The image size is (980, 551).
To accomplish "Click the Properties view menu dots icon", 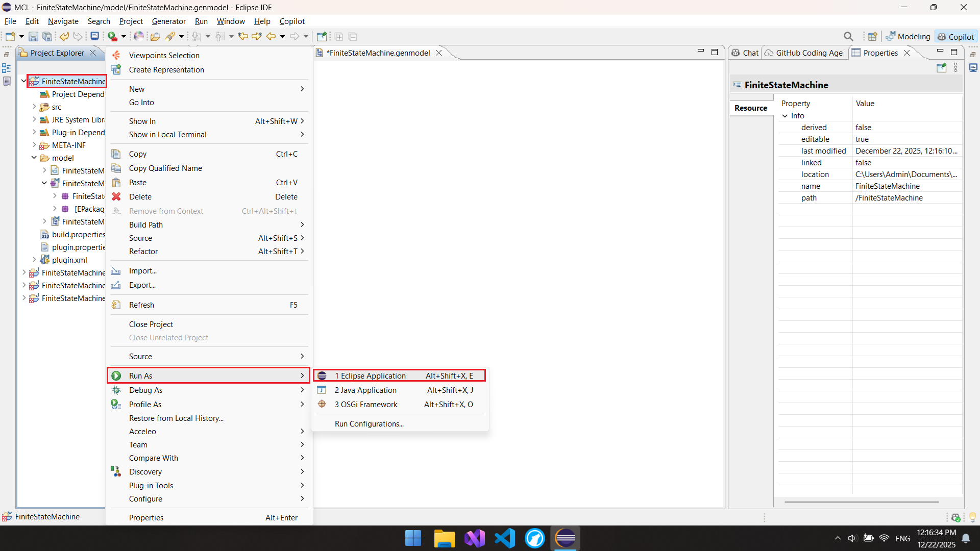I will tap(956, 68).
